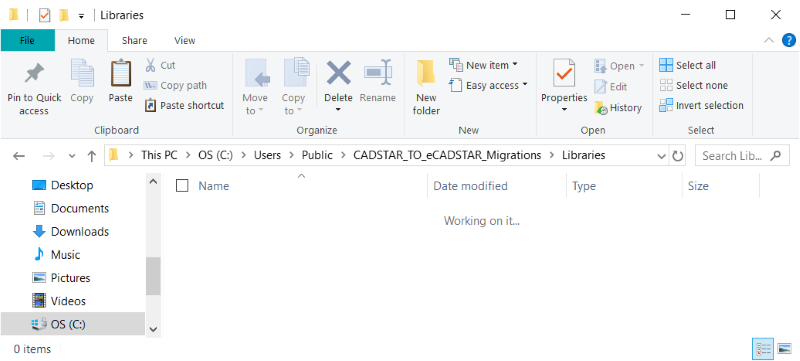This screenshot has width=800, height=361.
Task: Click Libraries breadcrumb in the address bar
Action: (584, 156)
